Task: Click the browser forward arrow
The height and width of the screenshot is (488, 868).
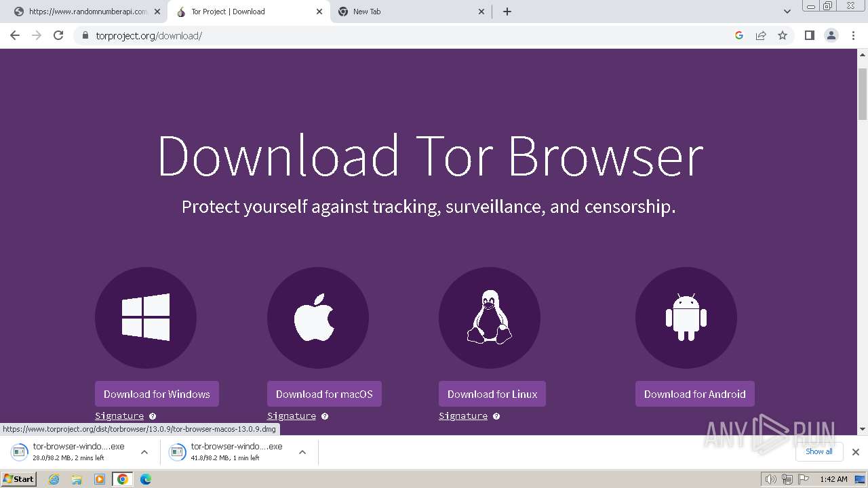Action: [37, 35]
